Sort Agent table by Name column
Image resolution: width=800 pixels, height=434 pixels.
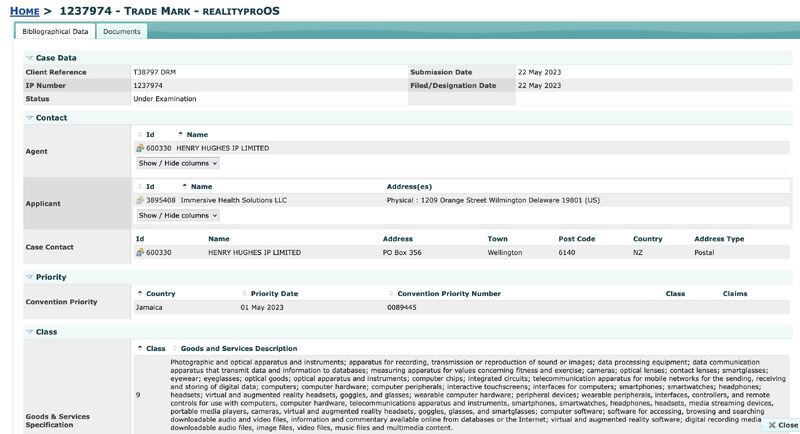(x=196, y=134)
